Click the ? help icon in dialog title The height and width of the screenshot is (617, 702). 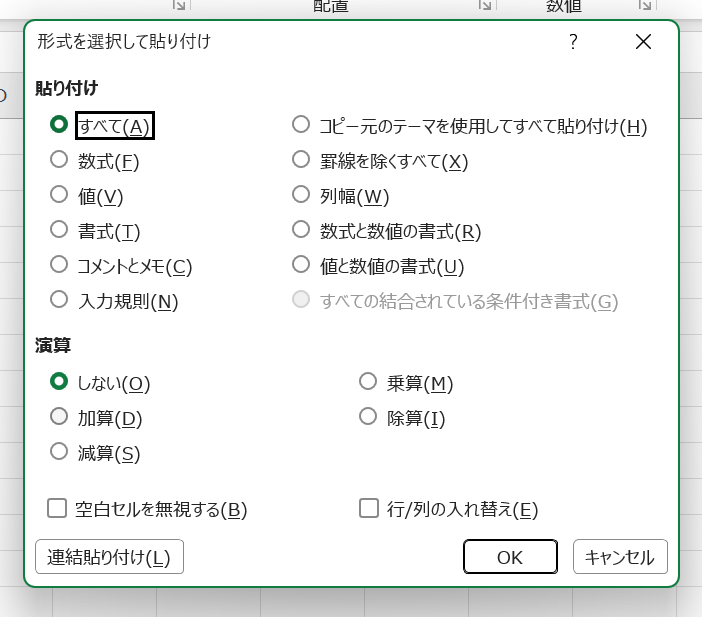click(x=573, y=42)
